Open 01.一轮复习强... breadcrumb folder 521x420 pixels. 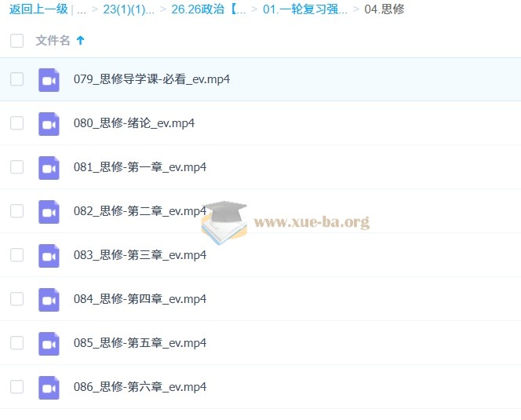coord(304,9)
